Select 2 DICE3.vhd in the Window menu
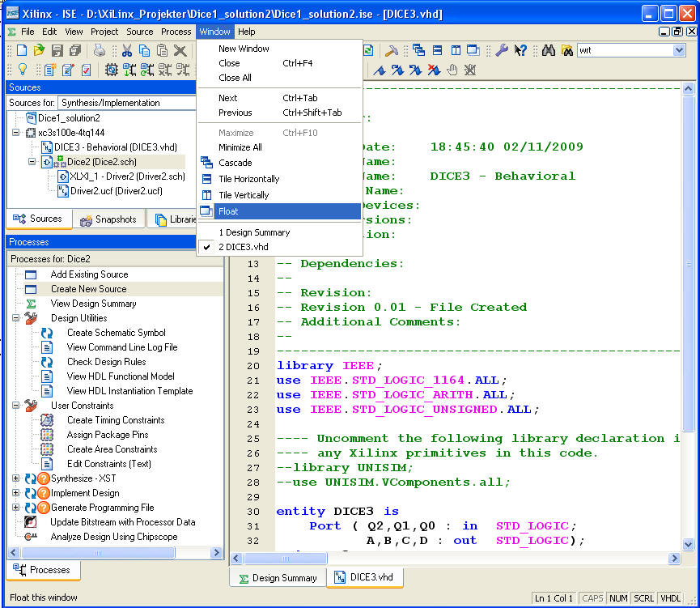The width and height of the screenshot is (700, 608). click(279, 247)
